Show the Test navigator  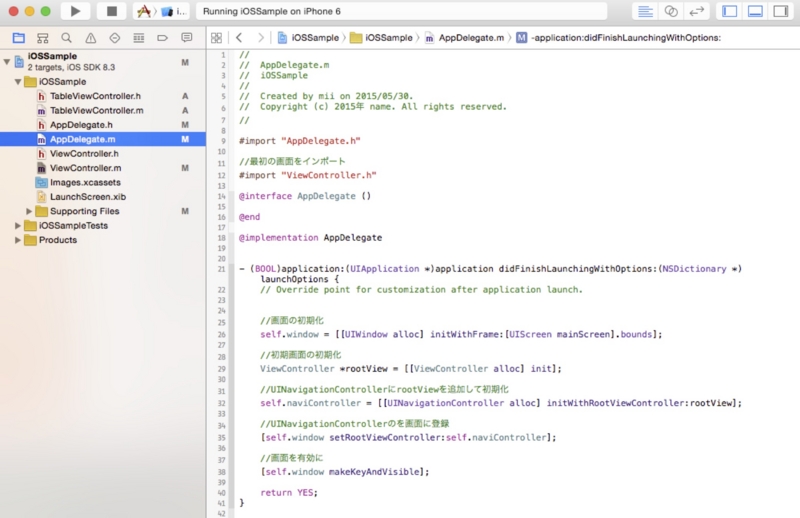coord(114,38)
